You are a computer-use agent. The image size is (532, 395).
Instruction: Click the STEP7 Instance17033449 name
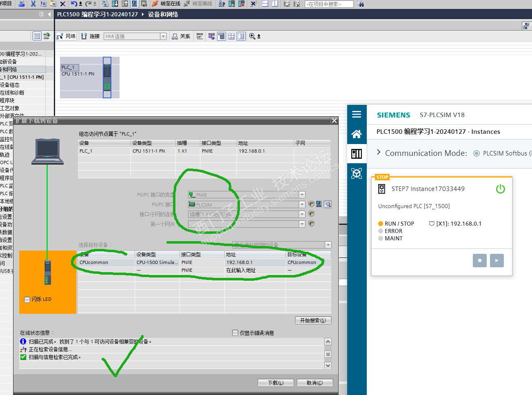tap(428, 189)
